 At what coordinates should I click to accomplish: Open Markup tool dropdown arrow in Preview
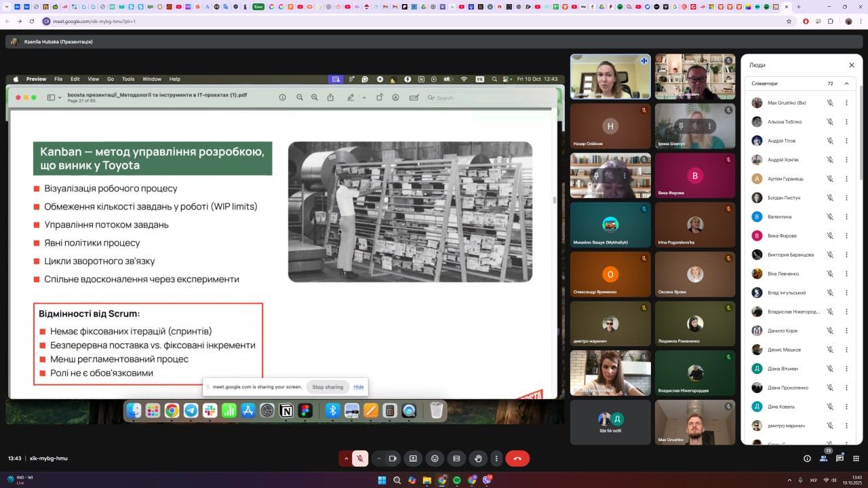point(364,98)
